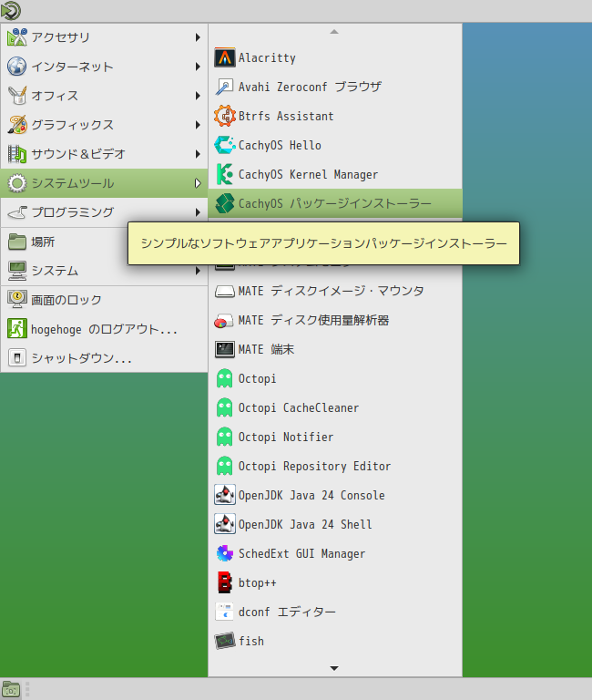Click the Avahi Zeroconf browser icon
The width and height of the screenshot is (592, 700).
224,87
